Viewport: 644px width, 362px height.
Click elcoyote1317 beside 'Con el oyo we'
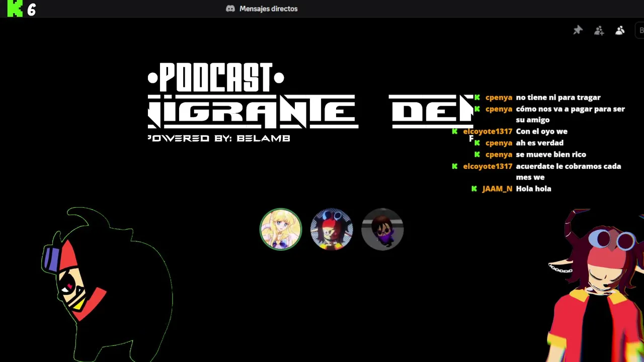(488, 131)
